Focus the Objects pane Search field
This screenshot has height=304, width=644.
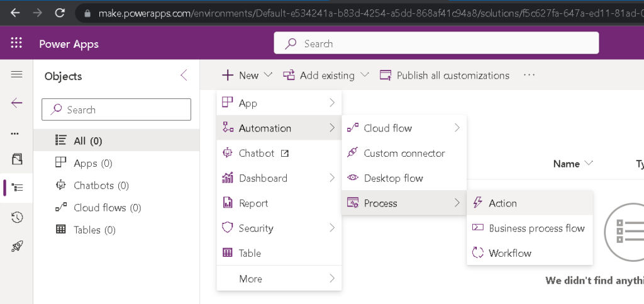point(116,110)
